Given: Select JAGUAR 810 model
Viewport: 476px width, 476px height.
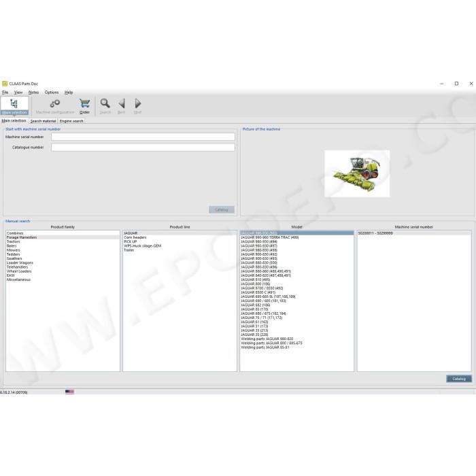Looking at the screenshot, I should click(x=297, y=279).
